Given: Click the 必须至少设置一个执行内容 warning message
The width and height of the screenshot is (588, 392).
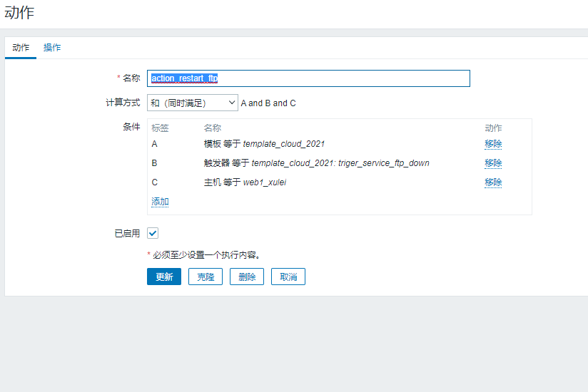Looking at the screenshot, I should [203, 254].
